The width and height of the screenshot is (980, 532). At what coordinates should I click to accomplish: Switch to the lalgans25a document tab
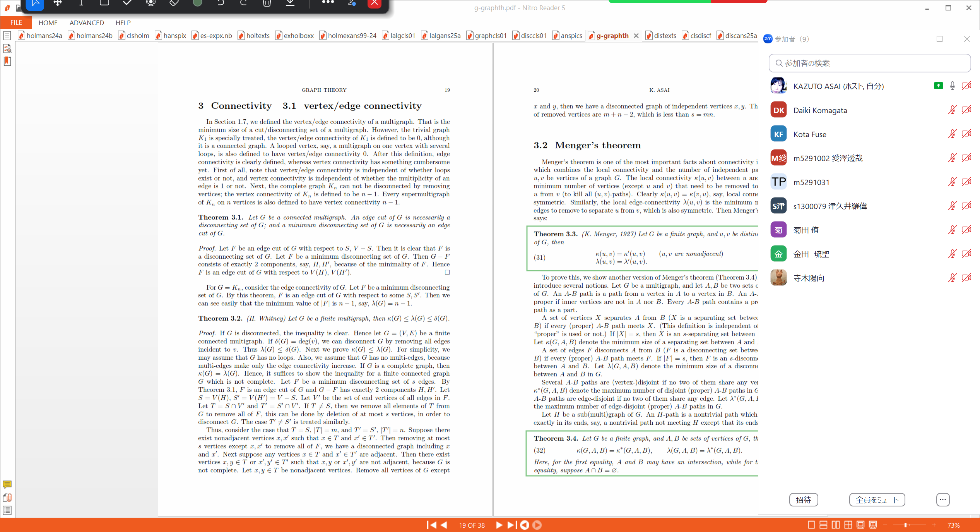coord(441,36)
